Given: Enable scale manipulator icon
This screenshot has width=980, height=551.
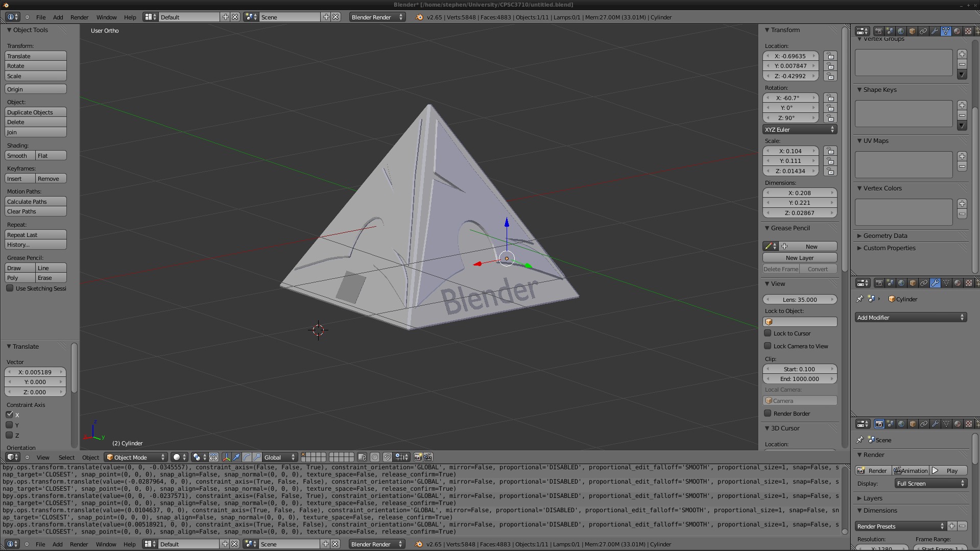Looking at the screenshot, I should tap(257, 457).
